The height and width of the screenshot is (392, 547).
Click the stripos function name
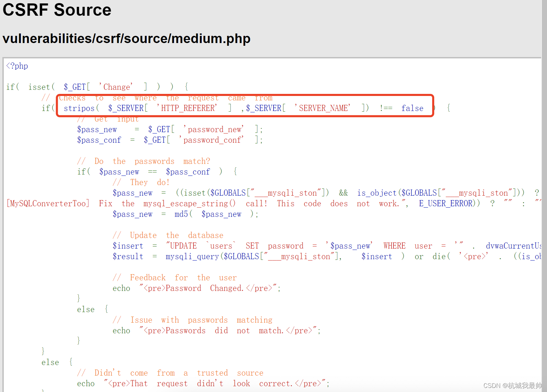coord(79,108)
